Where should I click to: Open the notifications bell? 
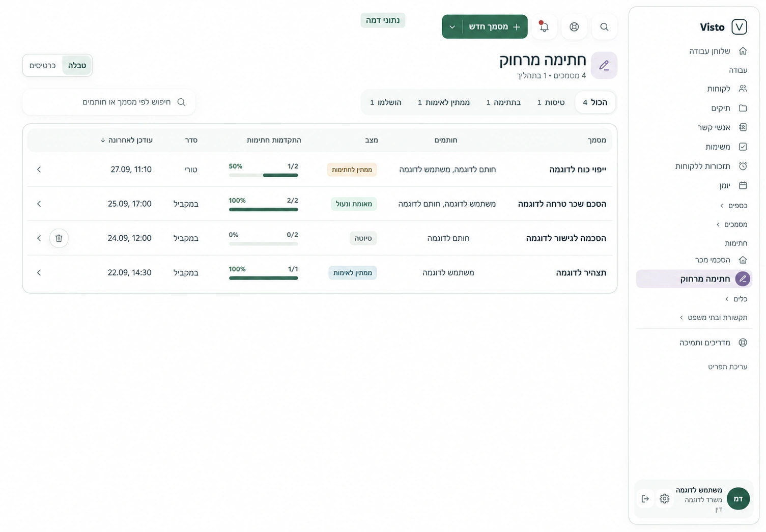tap(544, 27)
